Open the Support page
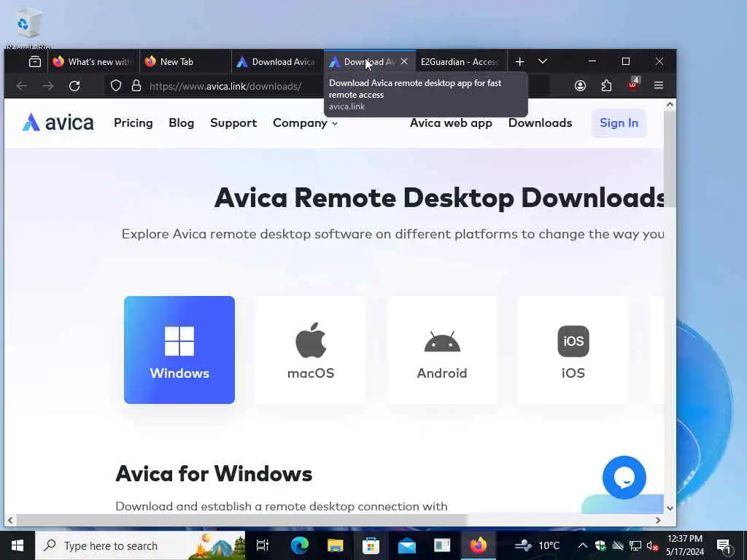Image resolution: width=747 pixels, height=560 pixels. point(233,122)
